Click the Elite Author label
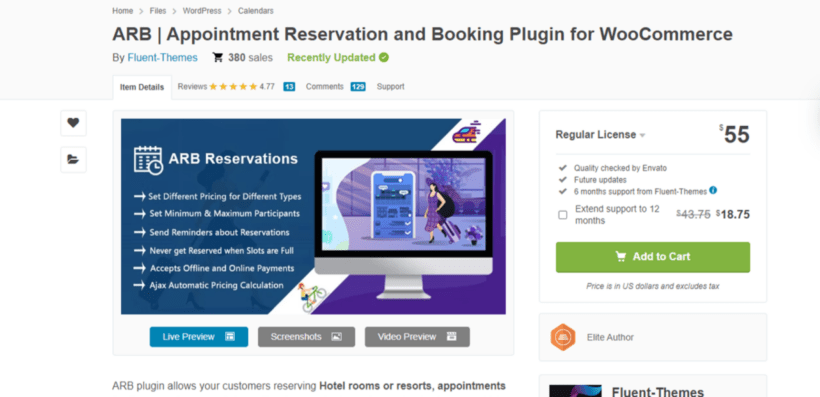 point(610,337)
